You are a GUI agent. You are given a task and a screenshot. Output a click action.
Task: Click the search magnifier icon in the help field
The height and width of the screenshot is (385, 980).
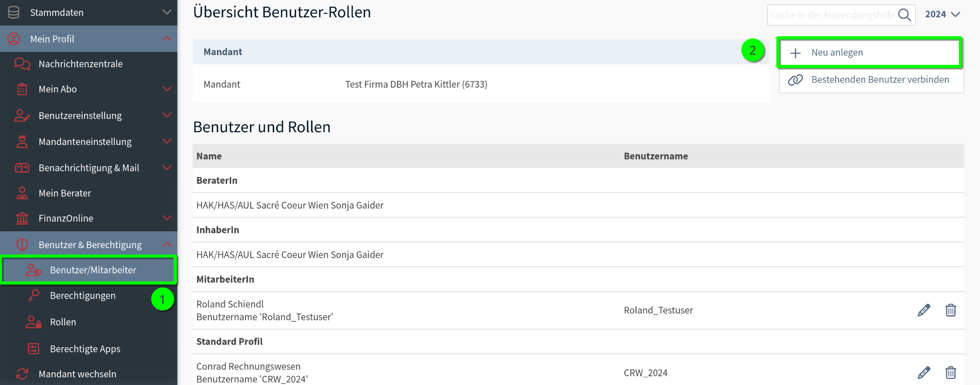point(904,15)
